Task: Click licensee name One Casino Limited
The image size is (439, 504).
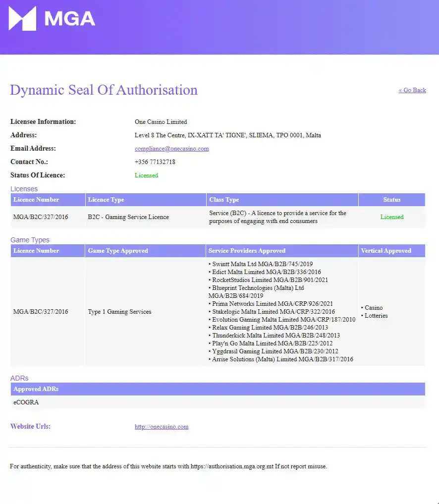Action: pyautogui.click(x=161, y=122)
